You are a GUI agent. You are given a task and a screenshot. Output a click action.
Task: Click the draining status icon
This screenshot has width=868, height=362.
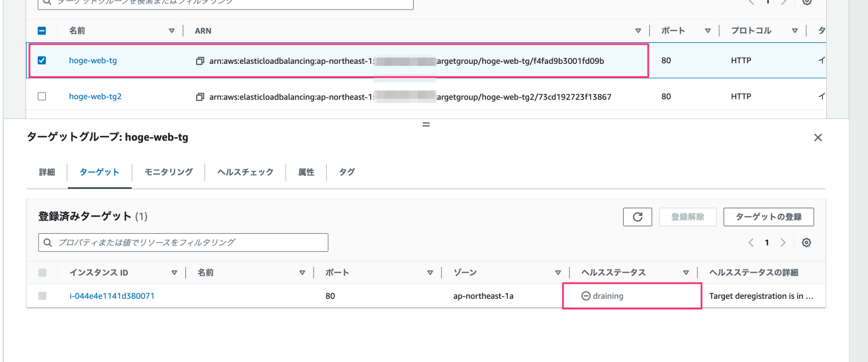pyautogui.click(x=585, y=295)
